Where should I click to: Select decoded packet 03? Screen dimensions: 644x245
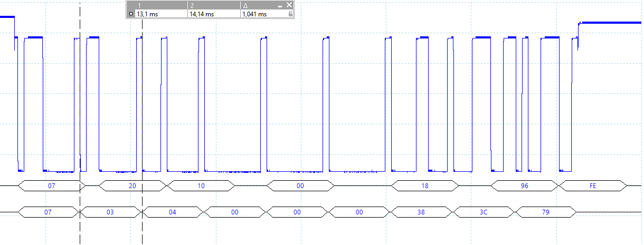coord(110,212)
